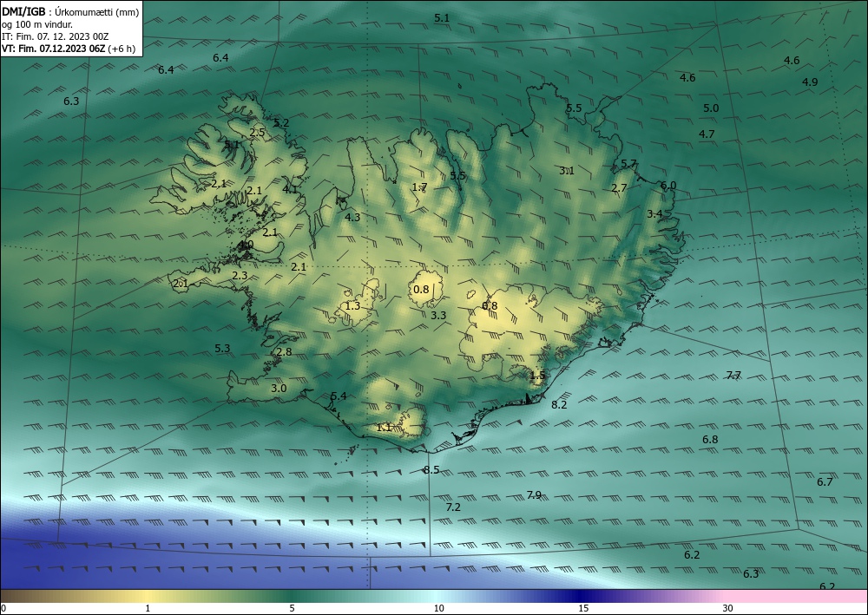Image resolution: width=868 pixels, height=615 pixels.
Task: Click the 5 label on the color scale
Action: [292, 608]
